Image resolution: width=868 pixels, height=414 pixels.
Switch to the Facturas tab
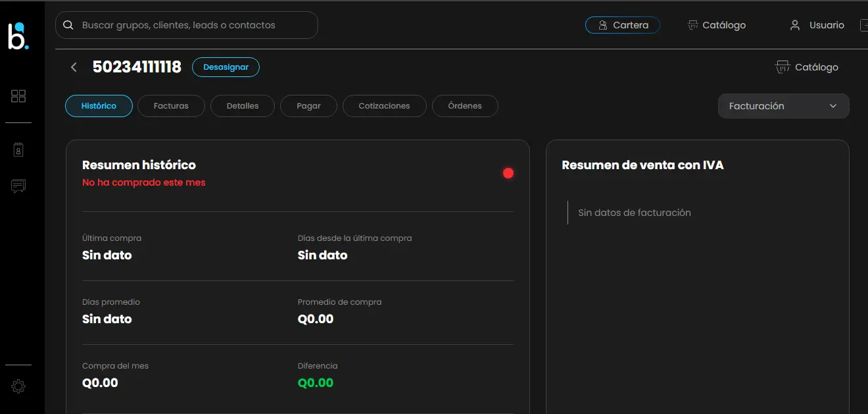[x=171, y=106]
